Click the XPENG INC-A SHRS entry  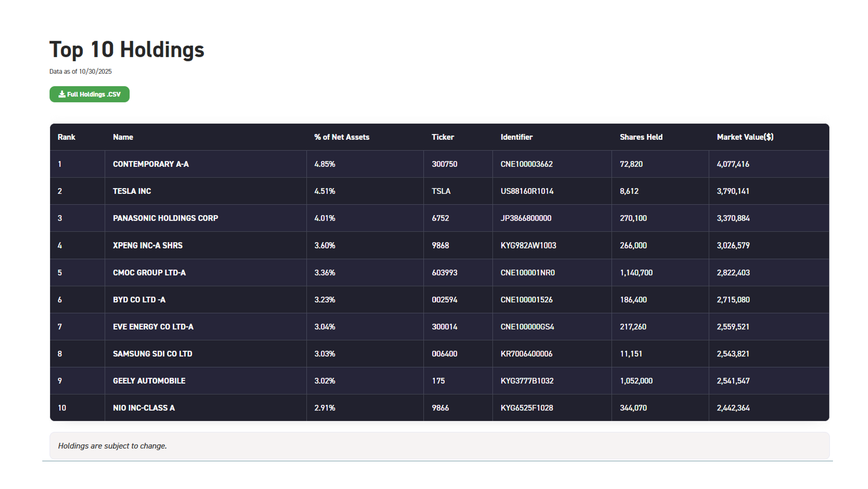pyautogui.click(x=147, y=245)
